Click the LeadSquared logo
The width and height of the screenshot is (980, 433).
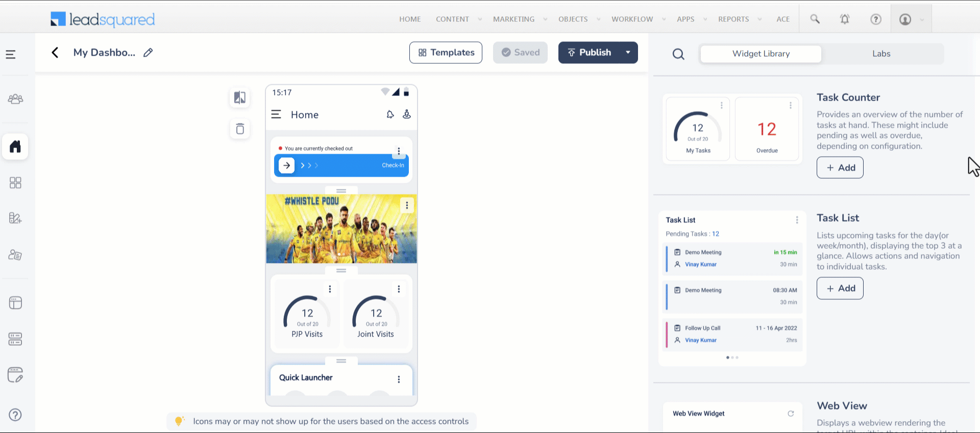tap(103, 19)
